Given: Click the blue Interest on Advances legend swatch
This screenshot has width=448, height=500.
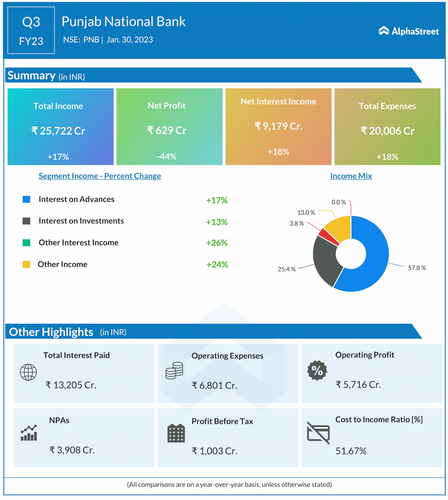Looking at the screenshot, I should pos(26,199).
